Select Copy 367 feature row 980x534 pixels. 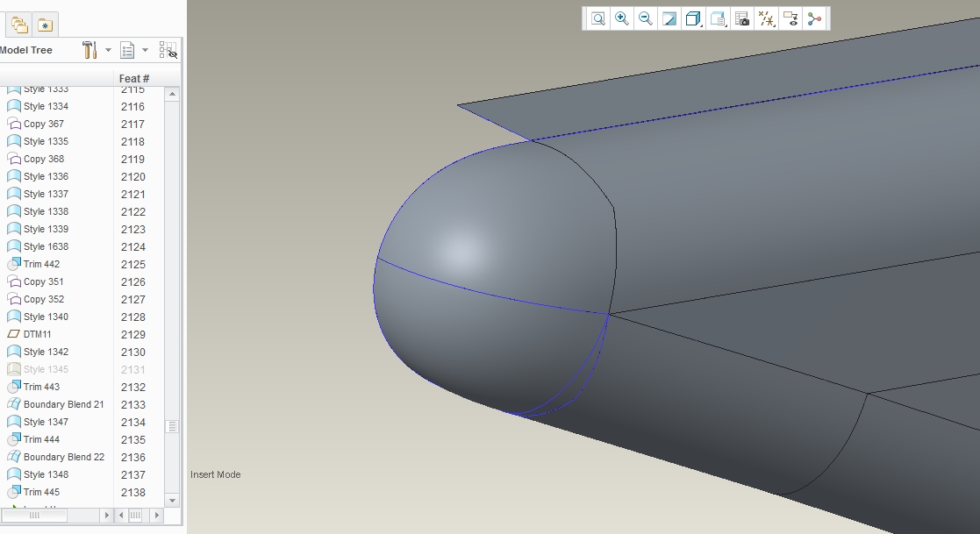click(x=43, y=124)
